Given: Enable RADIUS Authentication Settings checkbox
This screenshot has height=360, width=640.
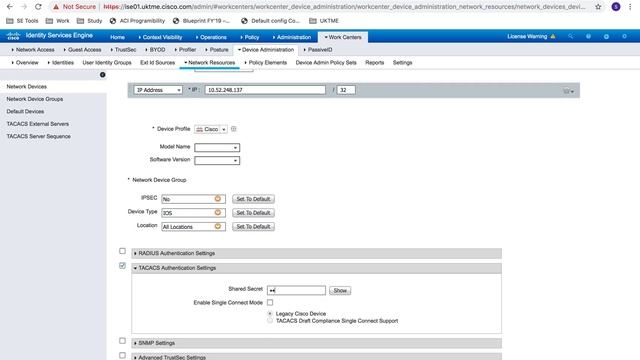Looking at the screenshot, I should click(122, 251).
